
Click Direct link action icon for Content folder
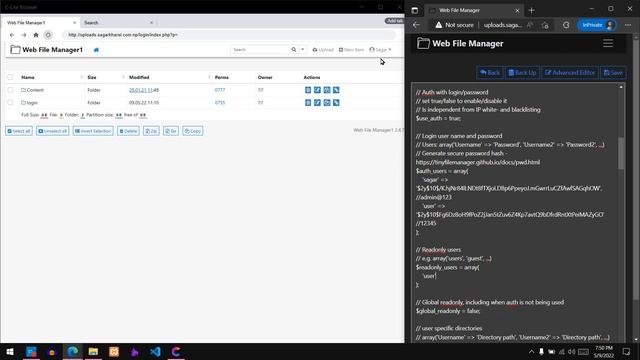336,90
